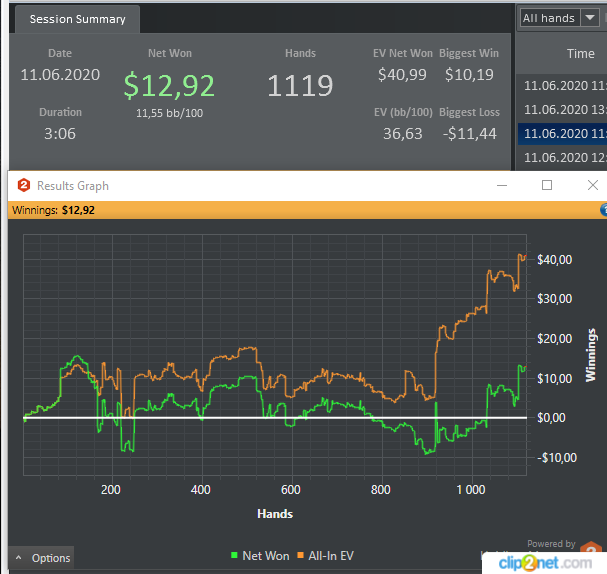Click the $0,00 axis label

point(551,418)
